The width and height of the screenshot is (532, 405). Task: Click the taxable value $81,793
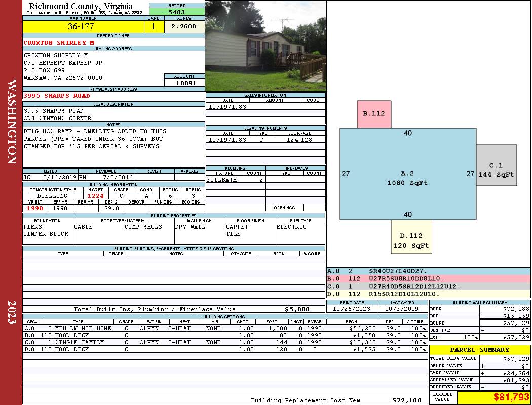click(x=493, y=397)
